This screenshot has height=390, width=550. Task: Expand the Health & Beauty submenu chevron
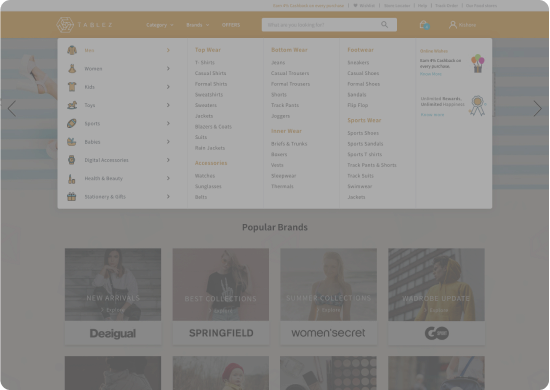click(168, 178)
